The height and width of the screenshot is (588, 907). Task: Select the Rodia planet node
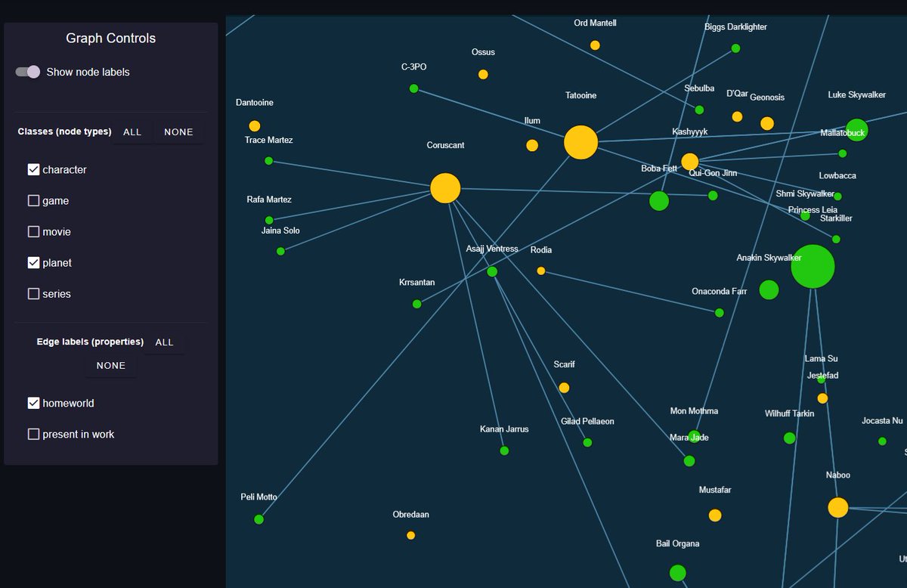click(541, 271)
